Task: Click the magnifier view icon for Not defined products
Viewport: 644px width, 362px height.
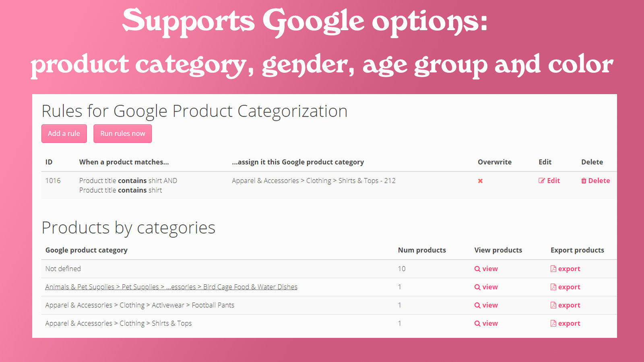Action: pyautogui.click(x=477, y=268)
